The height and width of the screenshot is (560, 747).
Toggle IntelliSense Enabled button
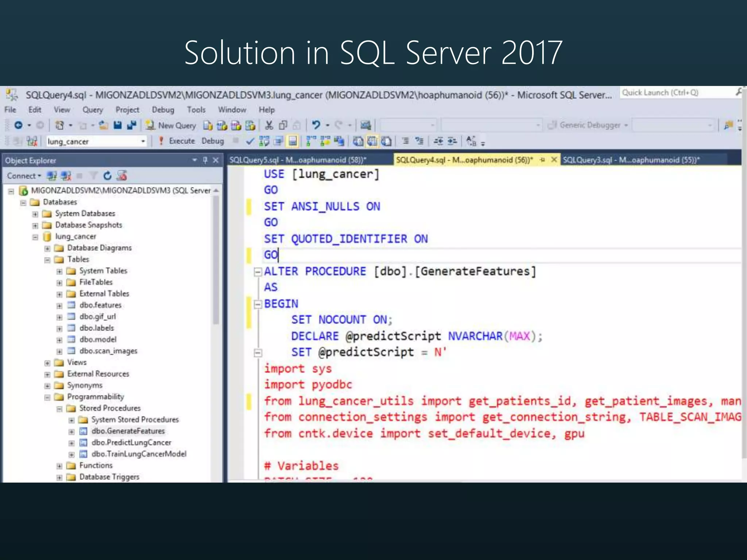point(293,141)
